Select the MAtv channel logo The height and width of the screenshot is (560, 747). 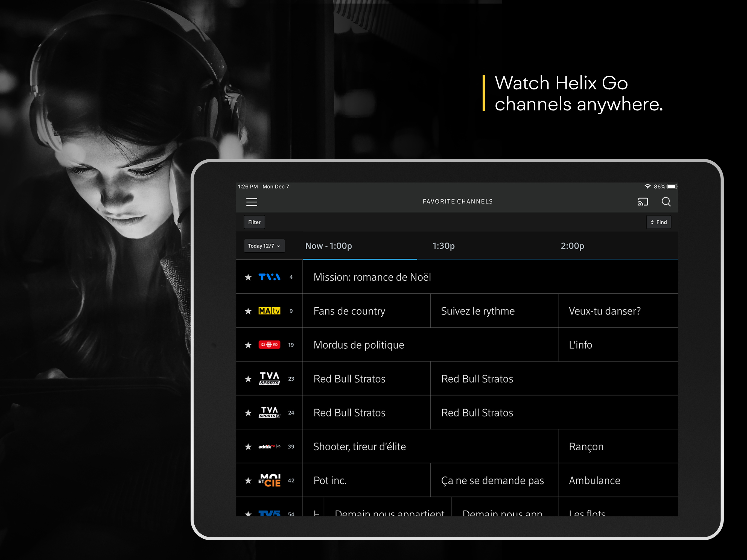(269, 311)
